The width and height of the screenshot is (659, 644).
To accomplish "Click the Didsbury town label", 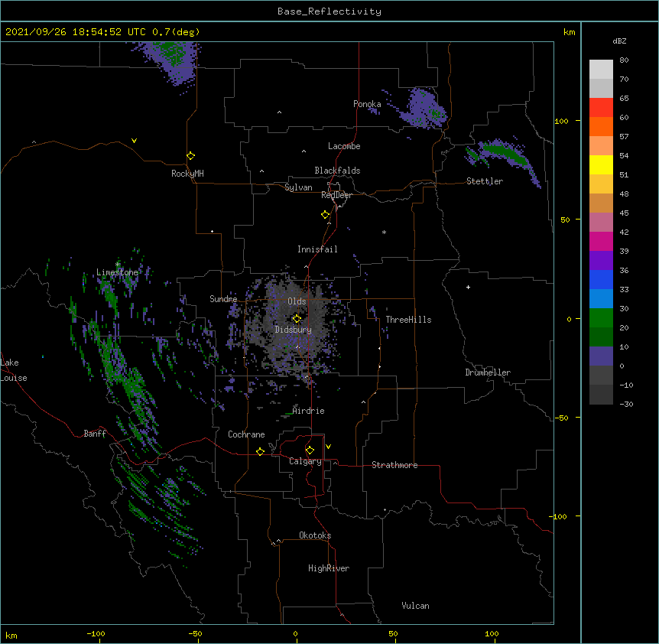I will click(x=294, y=330).
